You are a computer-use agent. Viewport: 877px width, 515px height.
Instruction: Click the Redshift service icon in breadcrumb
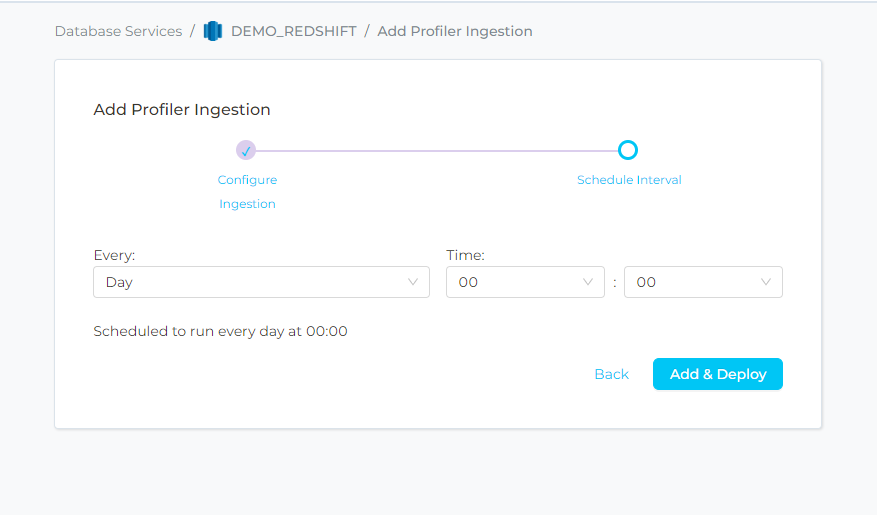tap(212, 31)
